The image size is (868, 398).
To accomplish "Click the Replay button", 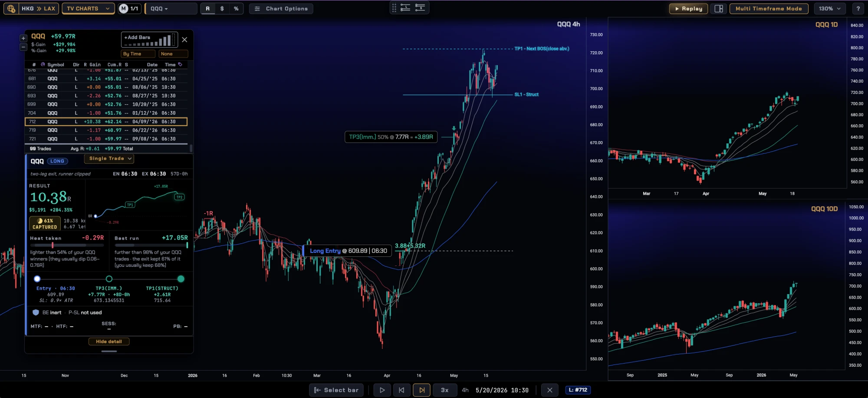I will (688, 9).
